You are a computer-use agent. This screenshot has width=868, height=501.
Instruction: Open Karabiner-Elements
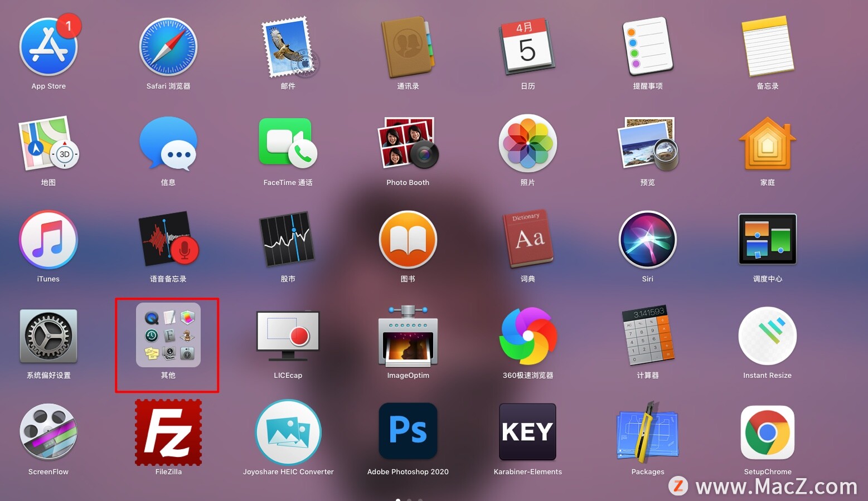[x=527, y=432]
